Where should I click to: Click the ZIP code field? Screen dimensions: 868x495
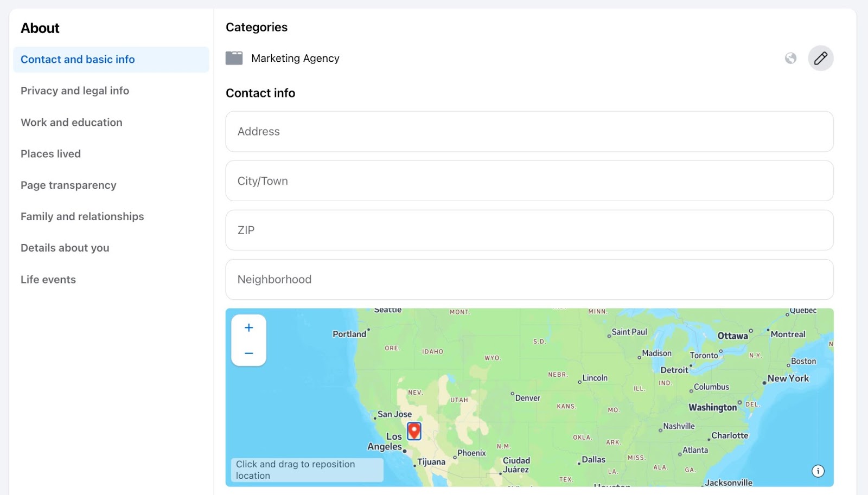(529, 230)
